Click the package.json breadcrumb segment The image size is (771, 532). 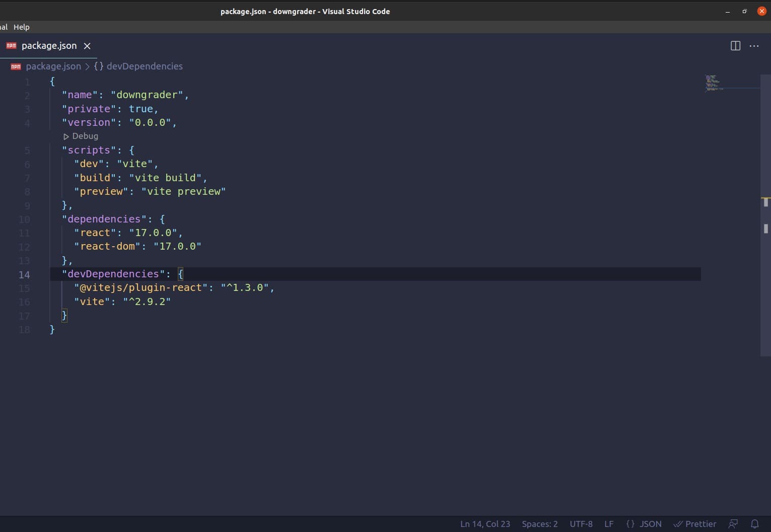click(53, 66)
